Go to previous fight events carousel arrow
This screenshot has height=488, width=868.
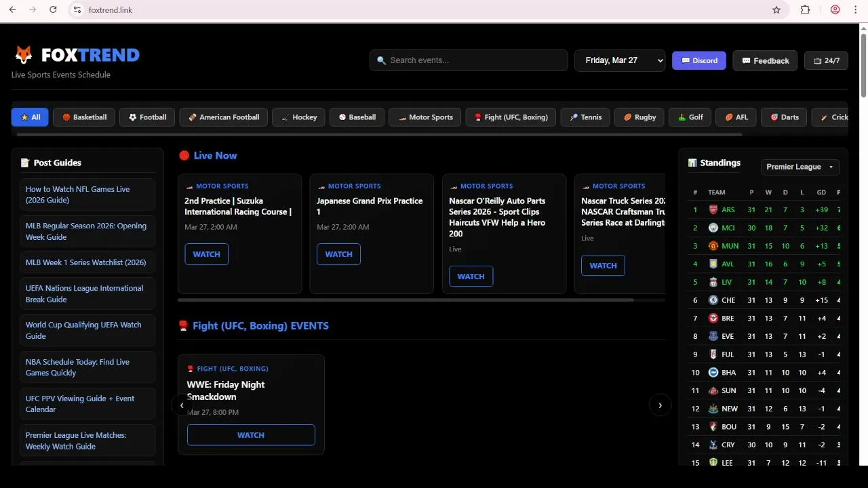[x=181, y=405]
